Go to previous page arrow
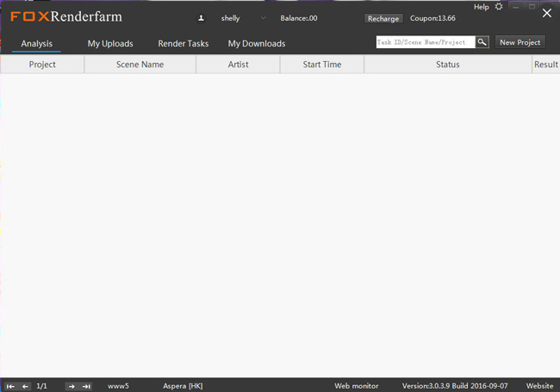 (25, 386)
